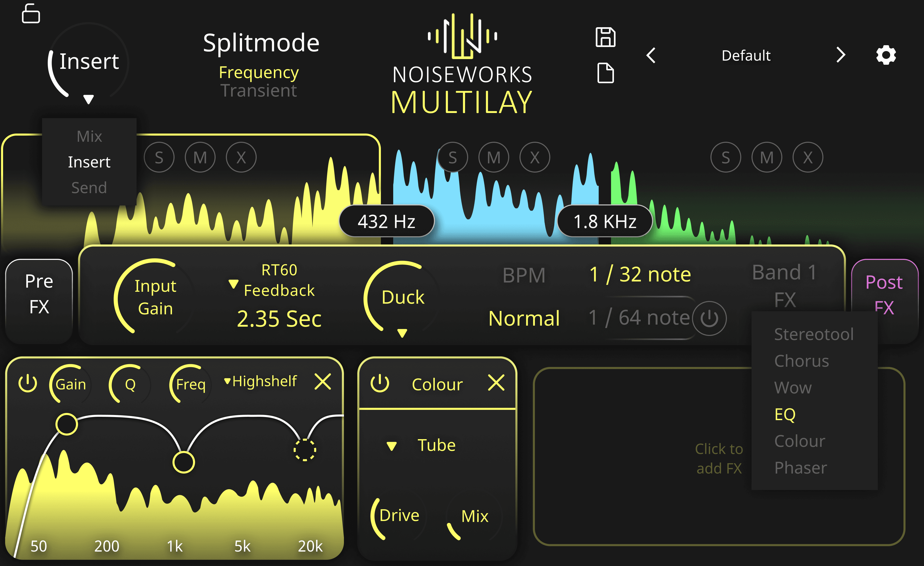
Task: Click the Noiseworks Multilay logo
Action: coord(462,64)
